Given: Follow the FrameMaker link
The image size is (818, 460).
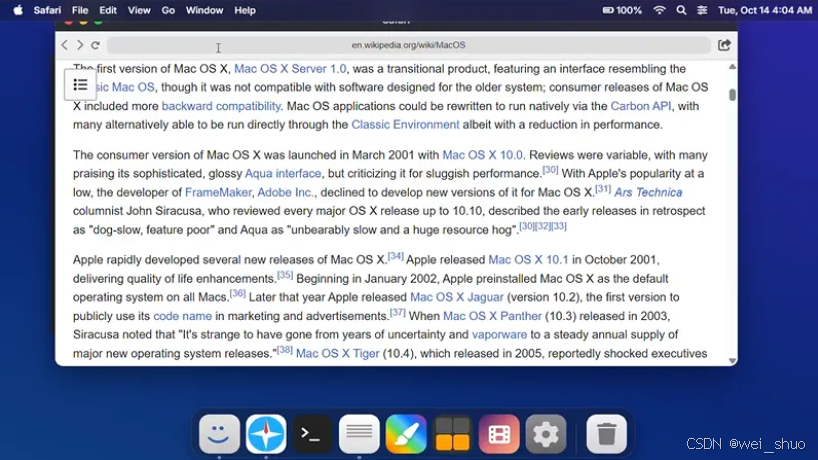Looking at the screenshot, I should 218,192.
